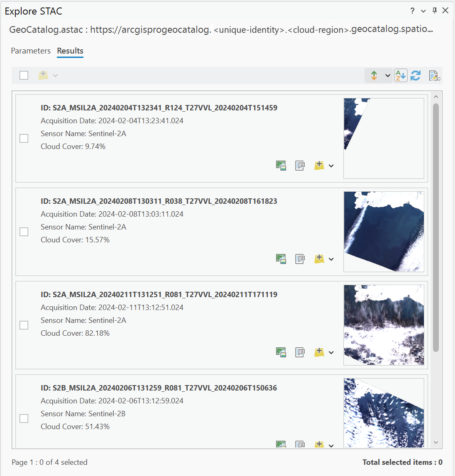This screenshot has width=455, height=476.
Task: Open the export results document icon
Action: click(434, 76)
